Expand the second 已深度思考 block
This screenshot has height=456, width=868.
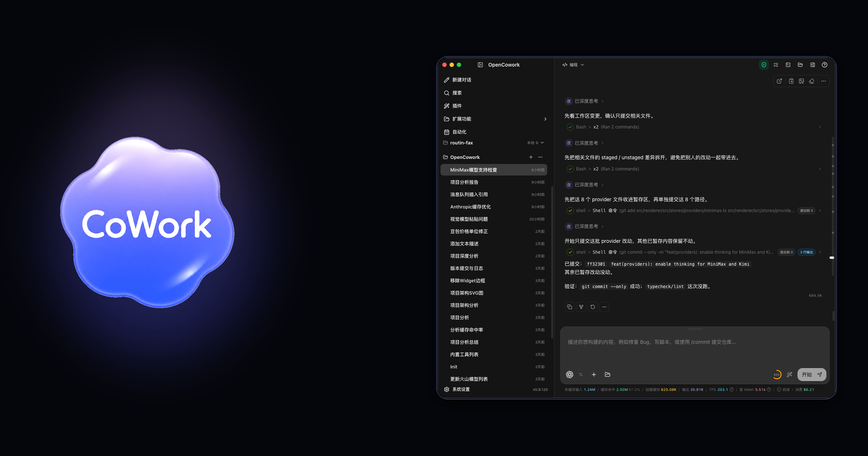(585, 143)
